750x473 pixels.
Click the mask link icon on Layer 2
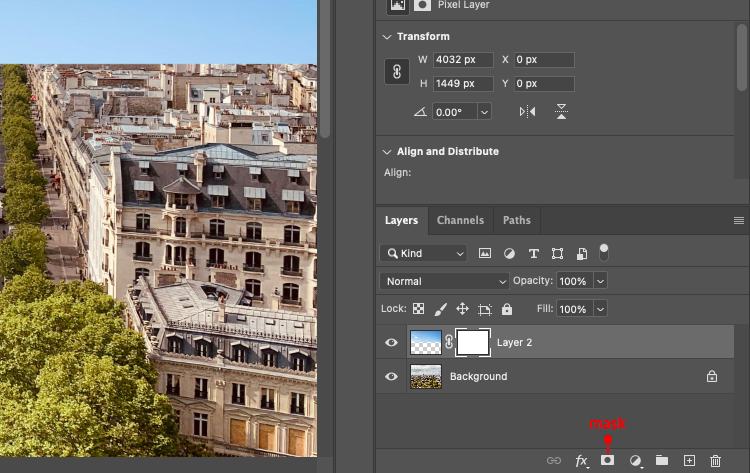pos(449,342)
